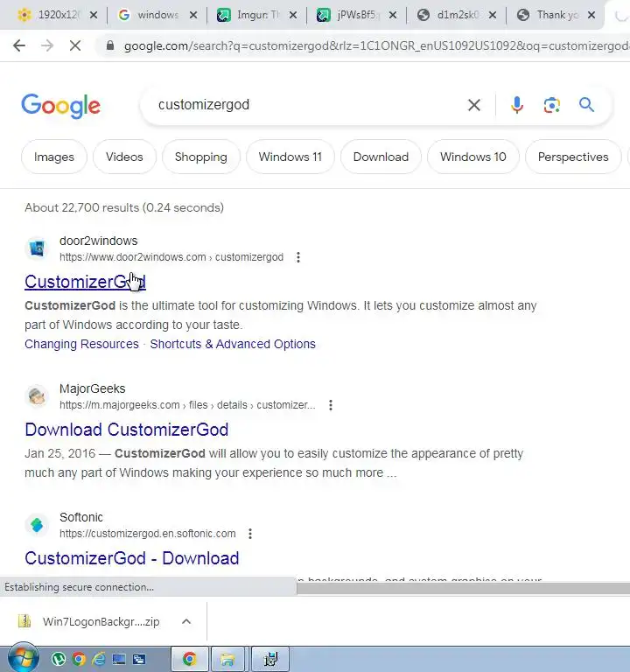Close the d1m2sk0 tab
Viewport: 630px width, 672px height.
click(493, 15)
